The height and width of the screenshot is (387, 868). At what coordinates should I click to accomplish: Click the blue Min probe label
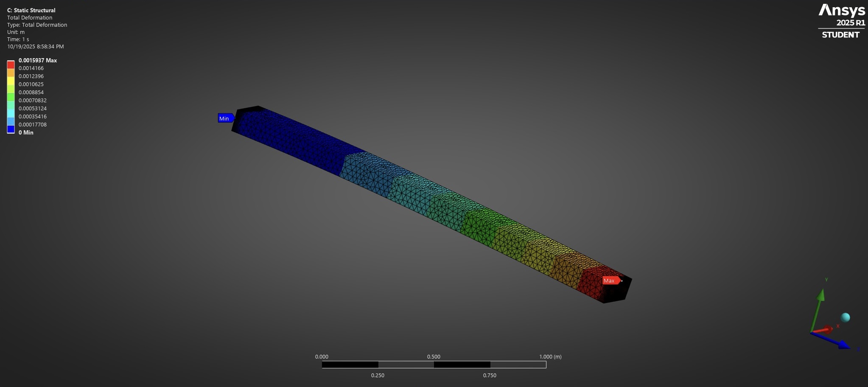click(x=226, y=118)
